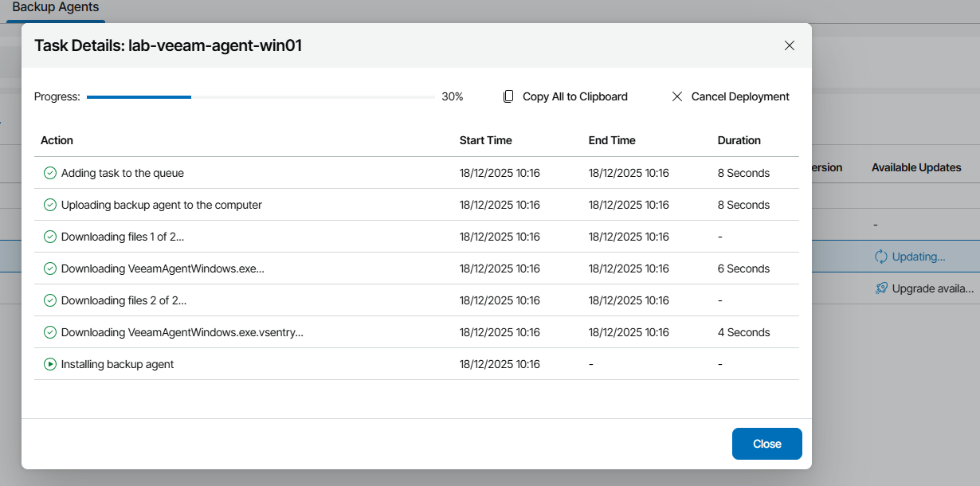Click the Updating refresh icon in background
This screenshot has width=980, height=486.
pos(880,257)
